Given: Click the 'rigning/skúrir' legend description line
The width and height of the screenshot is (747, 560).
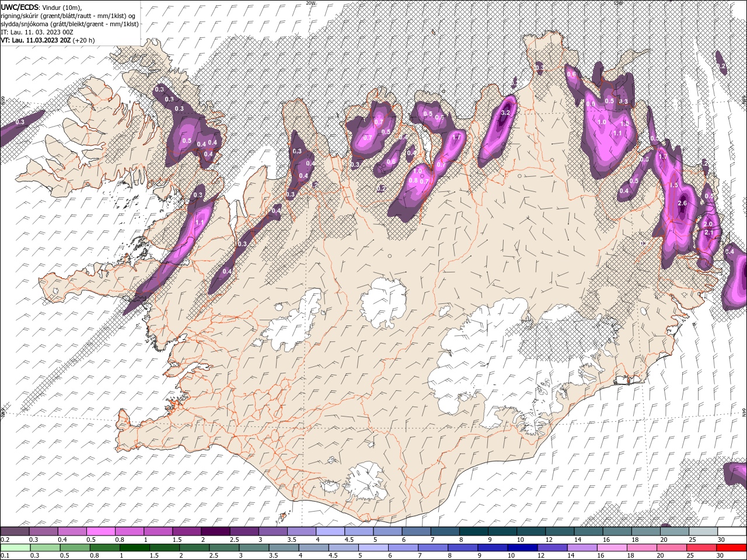Looking at the screenshot, I should click(x=68, y=16).
